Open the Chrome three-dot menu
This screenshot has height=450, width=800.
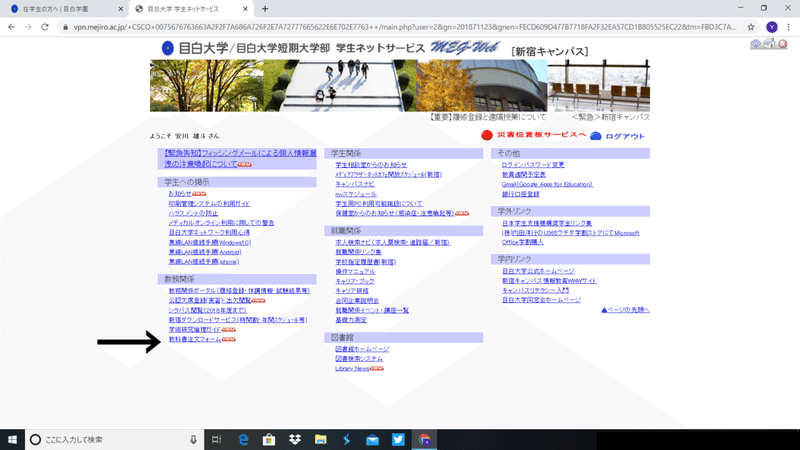pyautogui.click(x=789, y=27)
